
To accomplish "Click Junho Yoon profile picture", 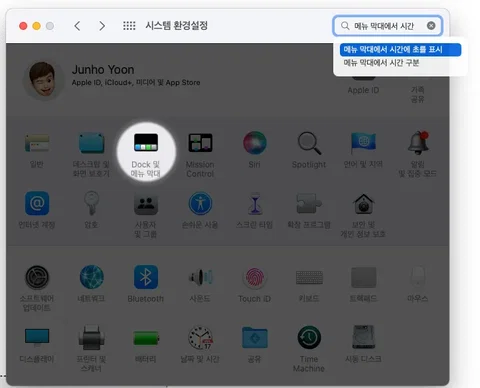I will (42, 80).
